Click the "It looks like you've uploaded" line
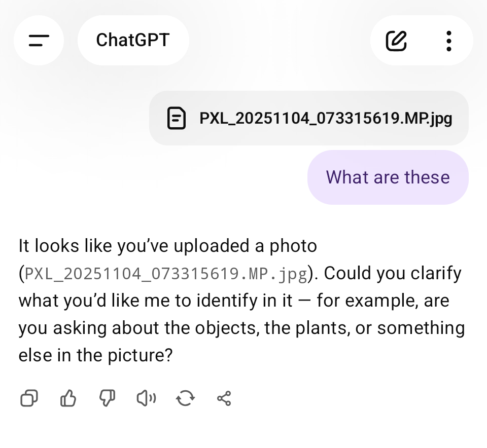This screenshot has height=448, width=487. (167, 246)
